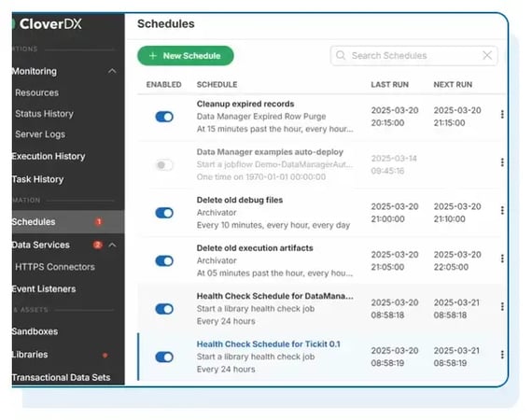Click the magnifier icon in Search Schedules
532x420 pixels.
coord(341,55)
